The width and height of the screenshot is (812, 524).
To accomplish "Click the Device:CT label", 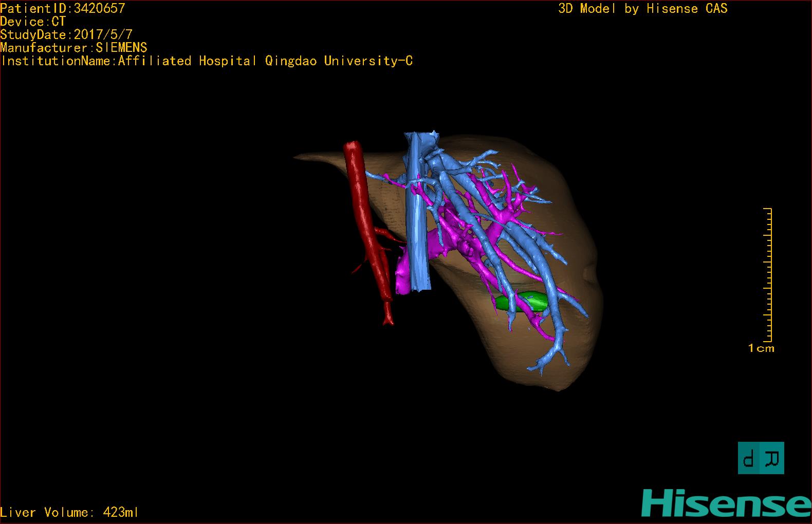I will (33, 22).
